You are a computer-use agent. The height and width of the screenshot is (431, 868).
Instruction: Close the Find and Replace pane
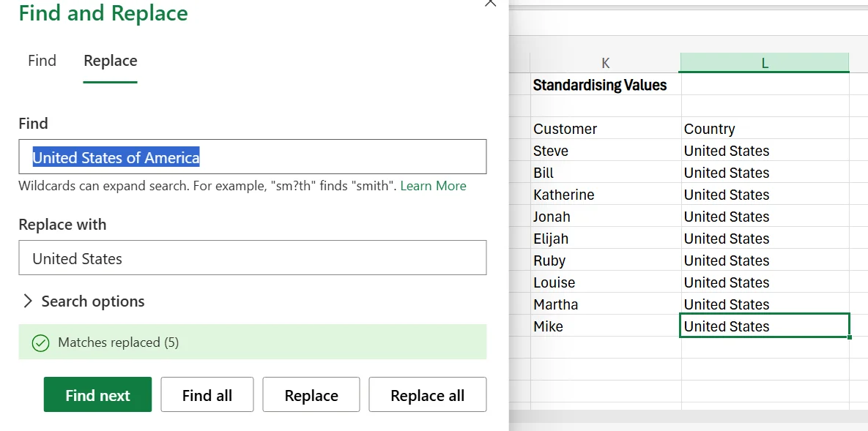490,4
